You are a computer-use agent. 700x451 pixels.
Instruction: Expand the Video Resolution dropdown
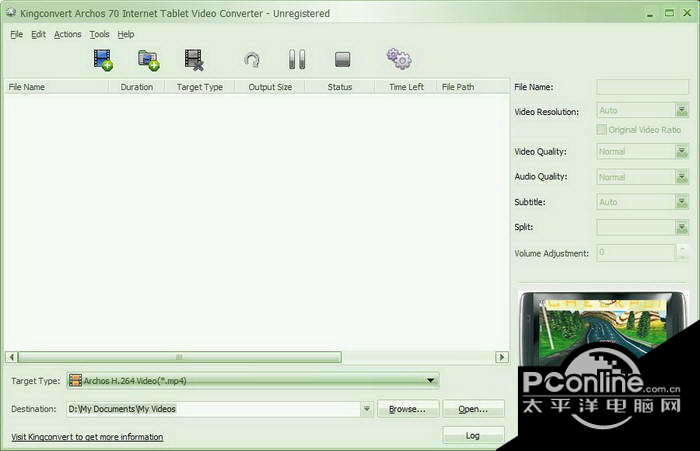[682, 110]
